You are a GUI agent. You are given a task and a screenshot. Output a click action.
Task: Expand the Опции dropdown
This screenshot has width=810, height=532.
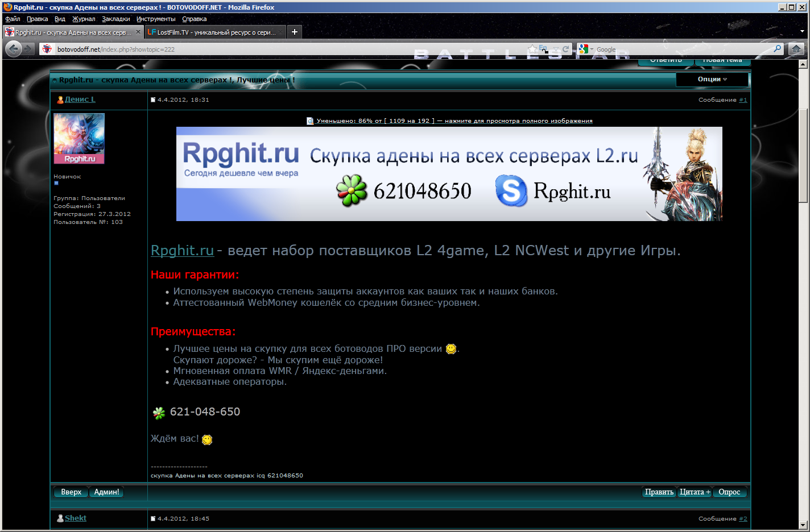[712, 79]
